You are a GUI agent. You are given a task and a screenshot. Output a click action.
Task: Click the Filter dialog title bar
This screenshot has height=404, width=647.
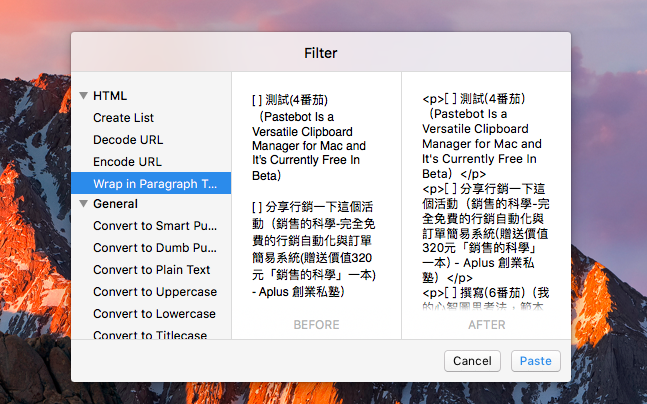[x=321, y=52]
